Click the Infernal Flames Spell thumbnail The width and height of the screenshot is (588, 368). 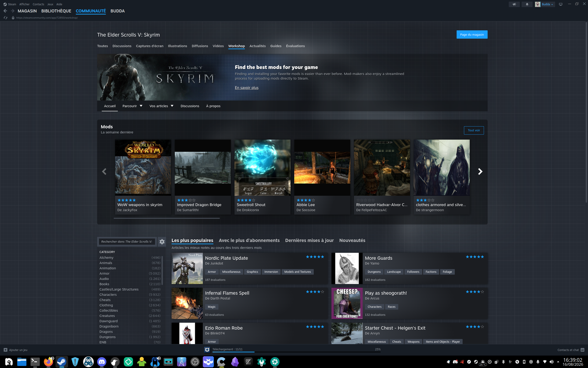tap(187, 303)
